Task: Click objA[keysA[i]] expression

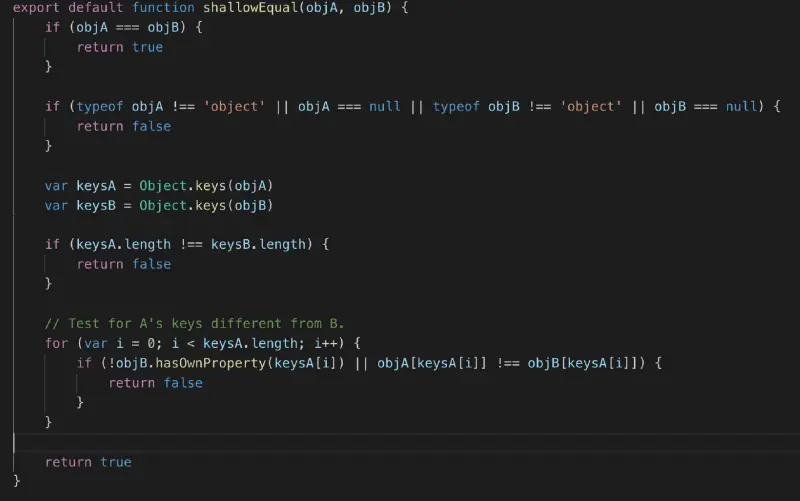Action: coord(432,363)
